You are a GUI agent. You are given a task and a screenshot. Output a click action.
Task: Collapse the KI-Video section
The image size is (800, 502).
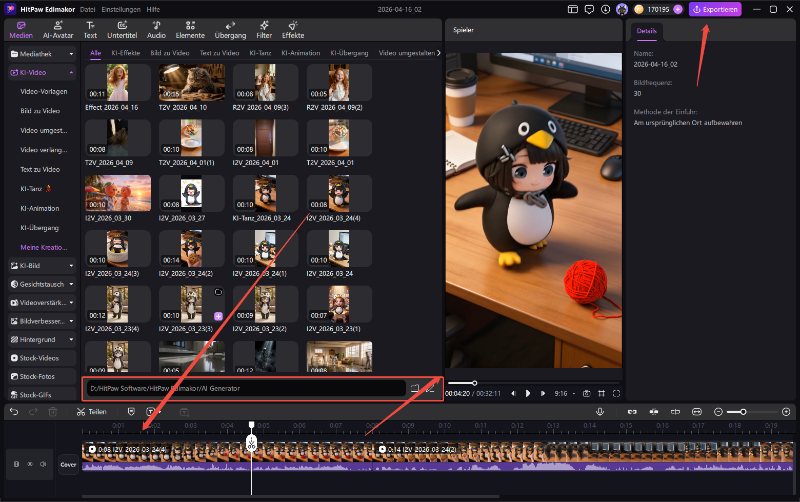[71, 72]
